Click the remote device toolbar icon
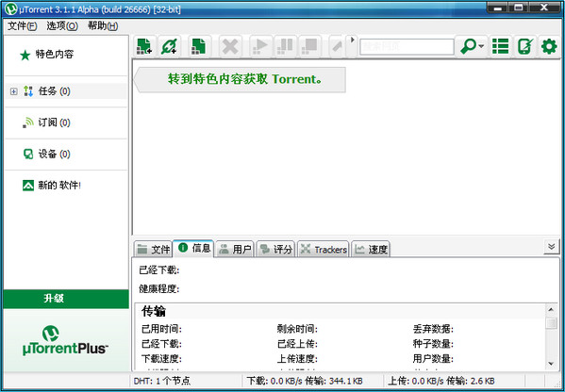This screenshot has height=392, width=565. 524,46
